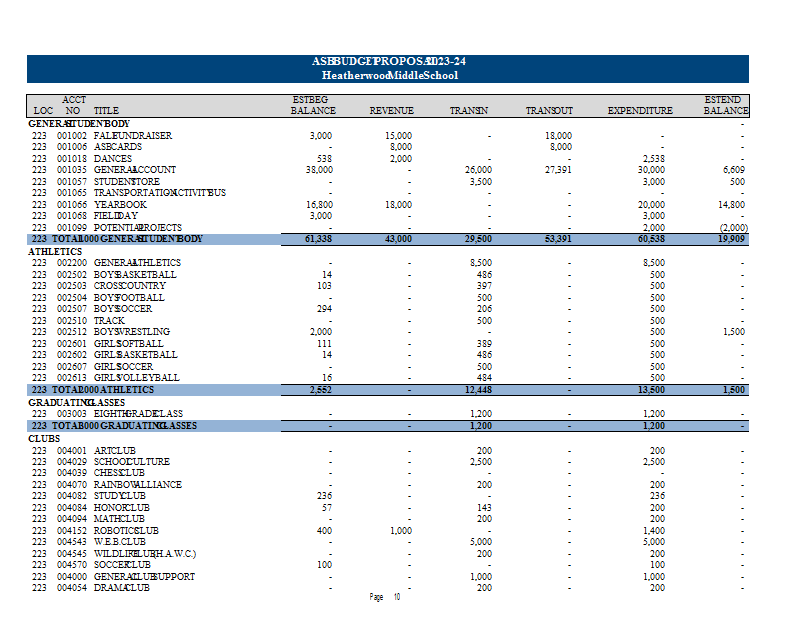
Task: Click the 13,500 athletics total expenditure
Action: (x=651, y=390)
